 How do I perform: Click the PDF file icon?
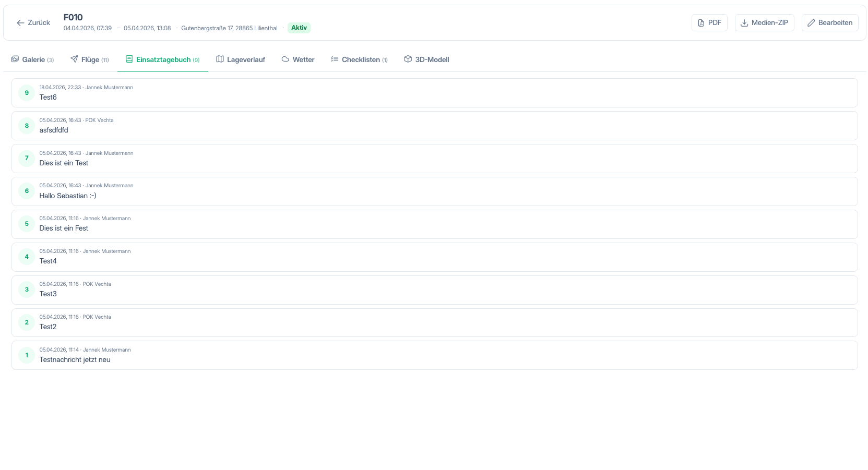pyautogui.click(x=701, y=23)
